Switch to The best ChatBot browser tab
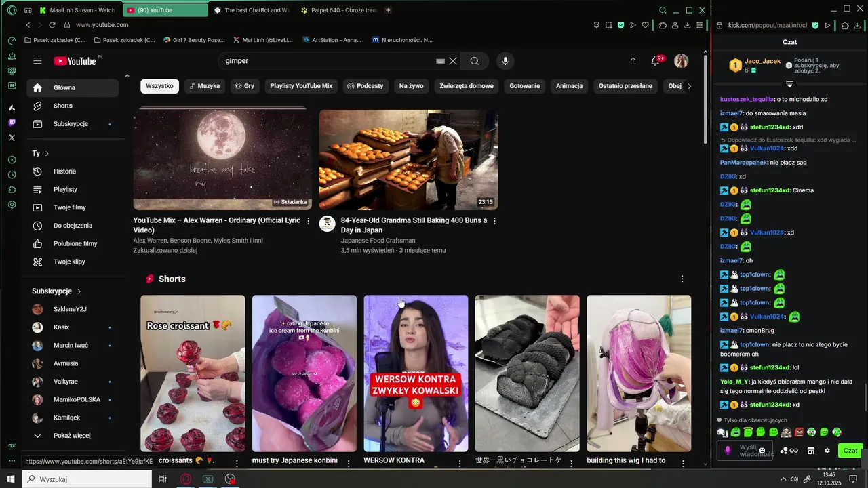 (x=252, y=10)
